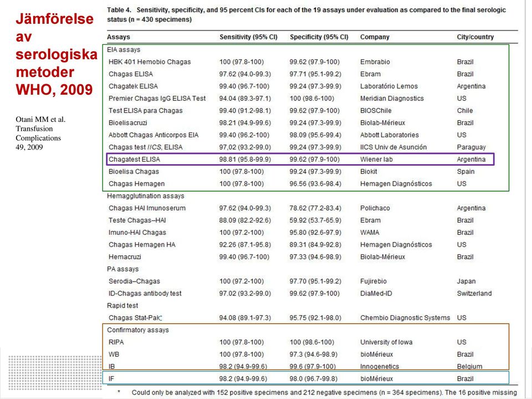Select the assay name "Bioelisacruzi"
The height and width of the screenshot is (399, 532).
pyautogui.click(x=127, y=123)
